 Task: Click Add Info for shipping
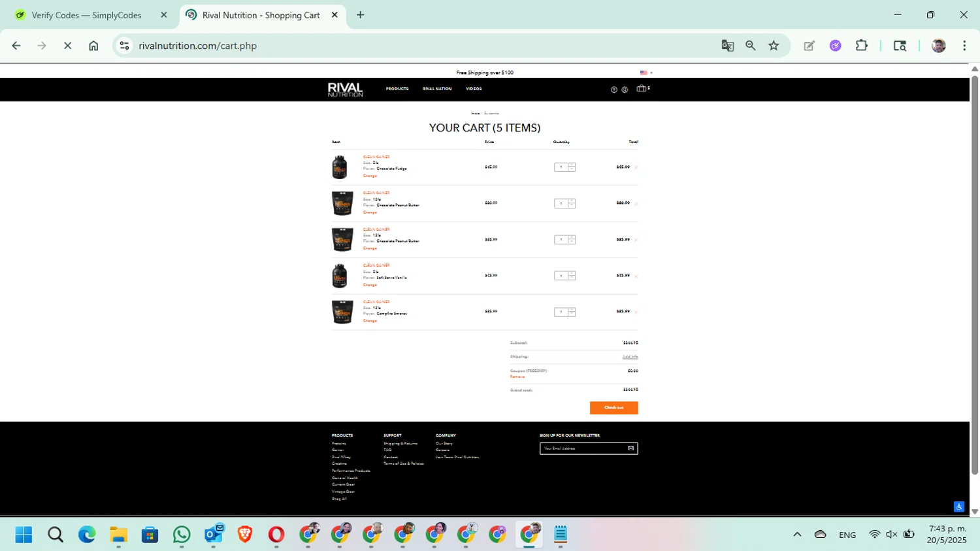[x=630, y=357]
